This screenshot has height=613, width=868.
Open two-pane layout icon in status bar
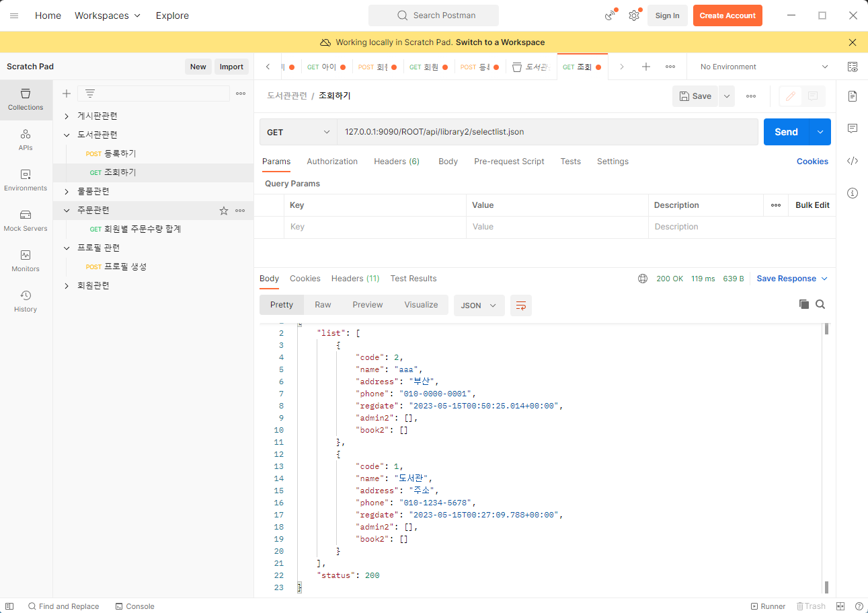[x=841, y=606]
